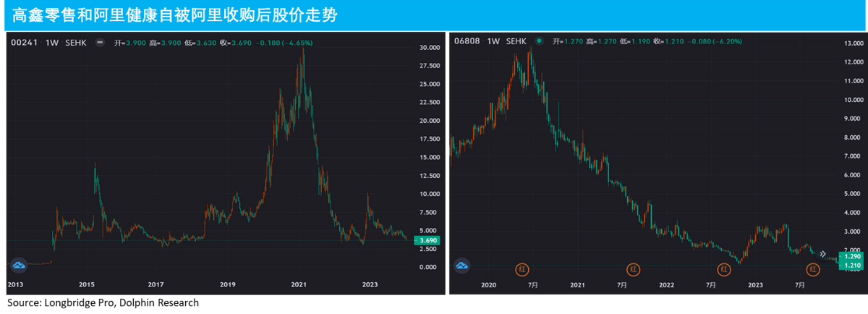The width and height of the screenshot is (868, 314).
Task: Click the first dividend marker near July 2020
Action: (522, 269)
